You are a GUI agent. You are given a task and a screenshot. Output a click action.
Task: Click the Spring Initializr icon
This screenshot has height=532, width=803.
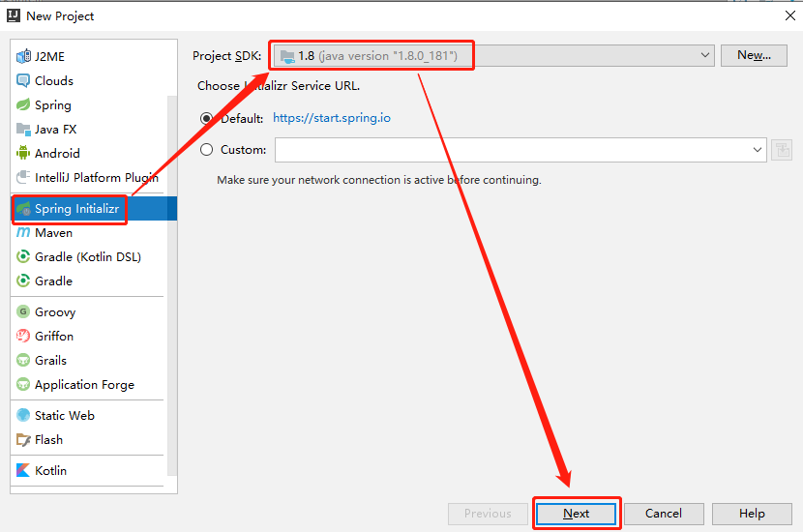pyautogui.click(x=23, y=208)
